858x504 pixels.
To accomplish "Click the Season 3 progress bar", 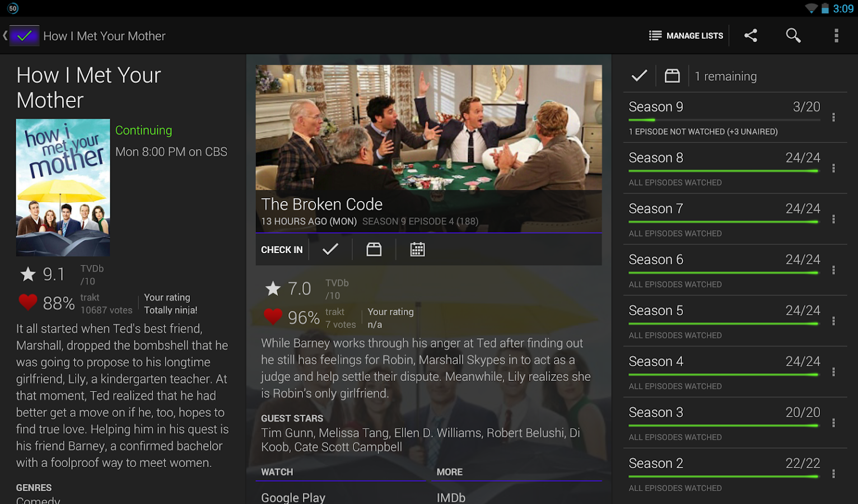I will [724, 426].
